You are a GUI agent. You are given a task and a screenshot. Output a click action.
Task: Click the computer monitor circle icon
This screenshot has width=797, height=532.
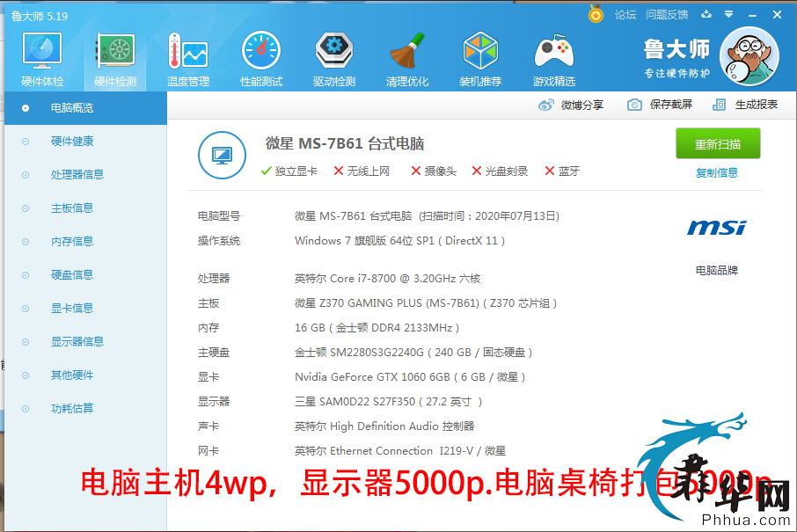223,155
